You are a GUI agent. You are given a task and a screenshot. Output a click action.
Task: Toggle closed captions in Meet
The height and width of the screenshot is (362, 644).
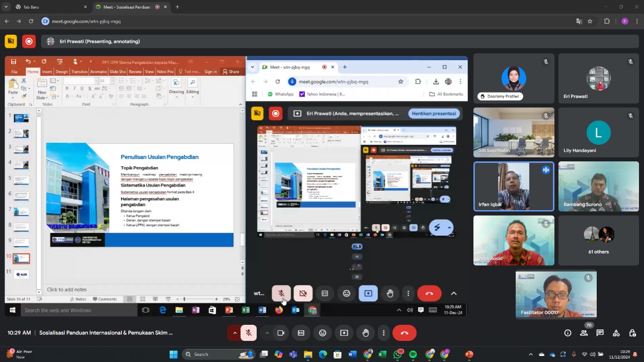point(301,333)
